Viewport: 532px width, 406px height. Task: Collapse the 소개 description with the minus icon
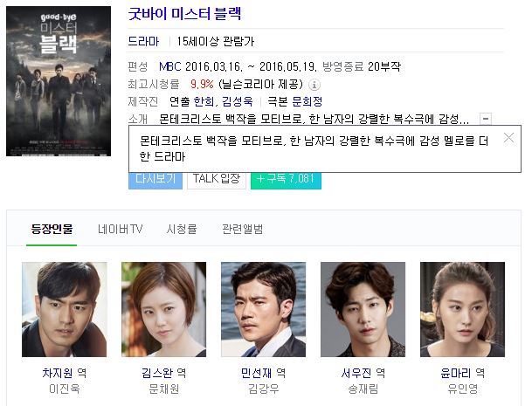point(486,119)
